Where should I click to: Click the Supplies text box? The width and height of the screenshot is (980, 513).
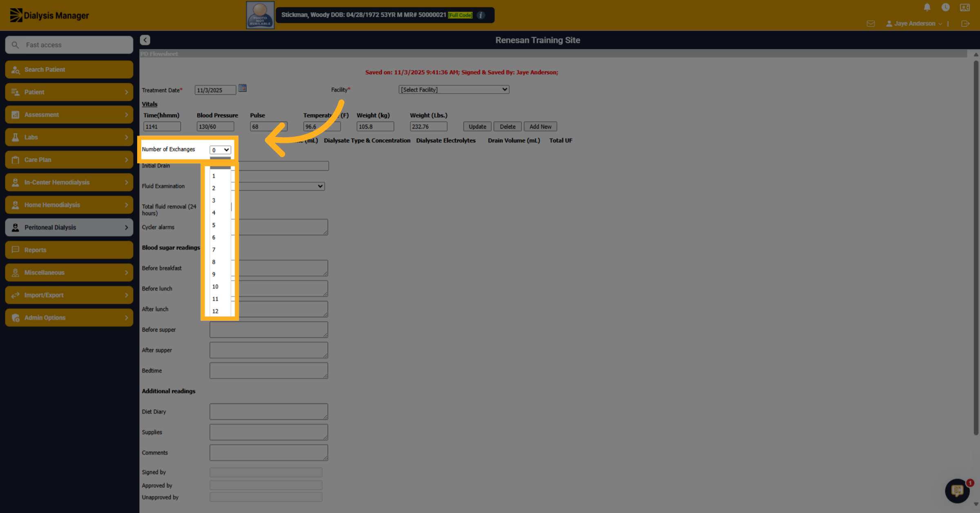[x=269, y=432]
